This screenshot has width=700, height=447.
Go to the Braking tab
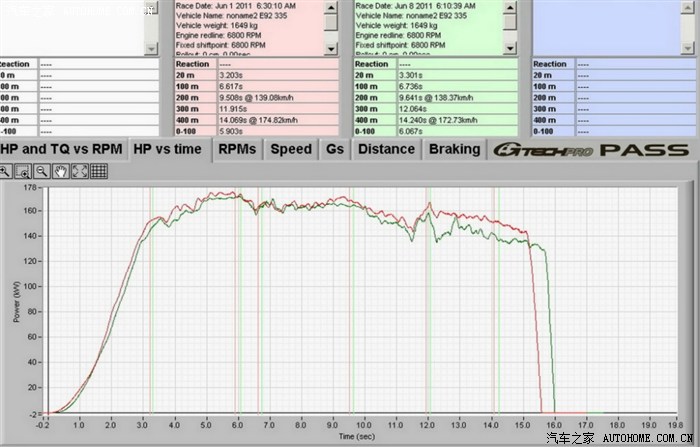point(454,149)
